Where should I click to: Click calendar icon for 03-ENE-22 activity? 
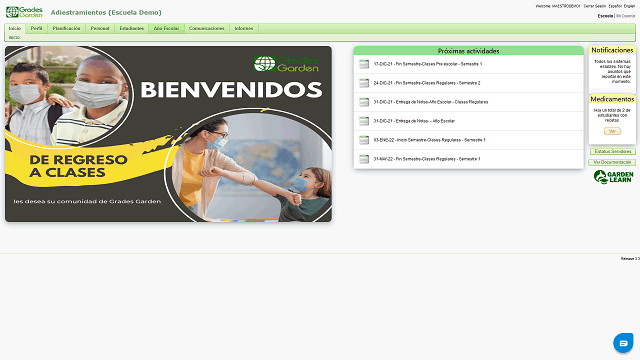click(x=364, y=140)
